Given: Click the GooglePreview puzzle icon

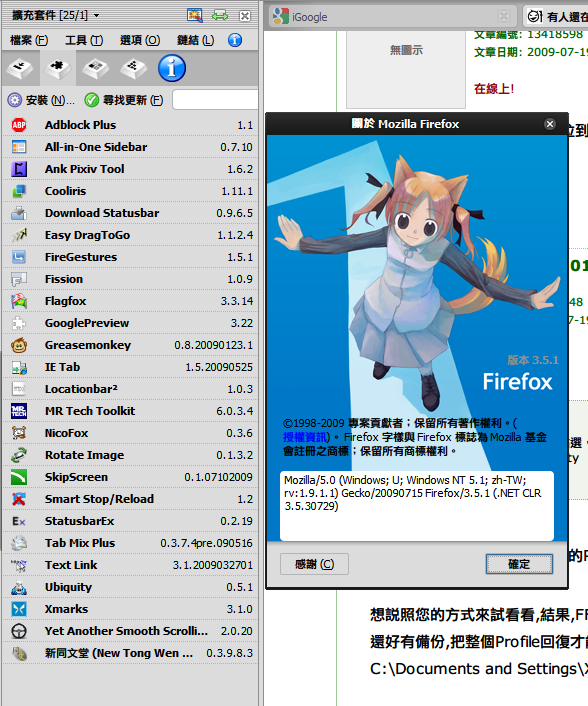Looking at the screenshot, I should coord(19,323).
